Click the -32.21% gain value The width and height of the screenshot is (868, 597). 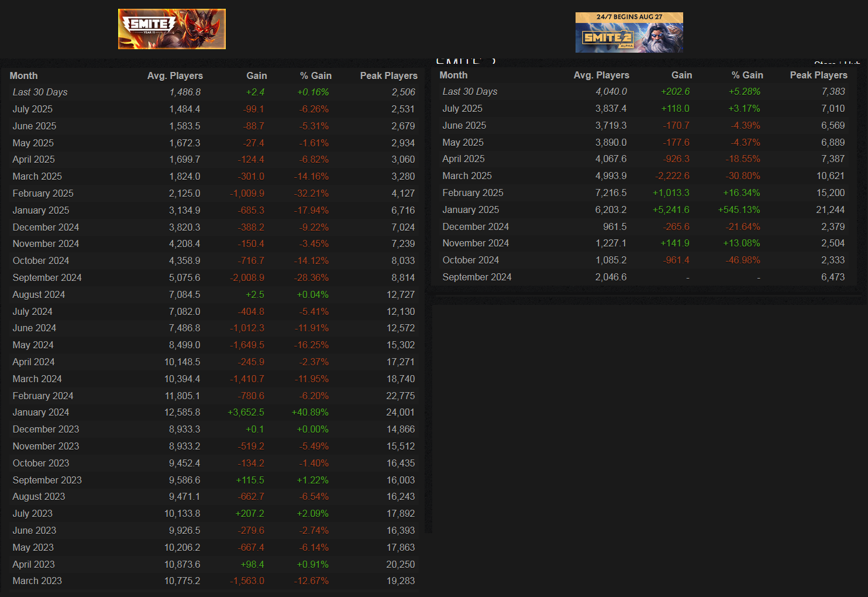click(x=311, y=193)
